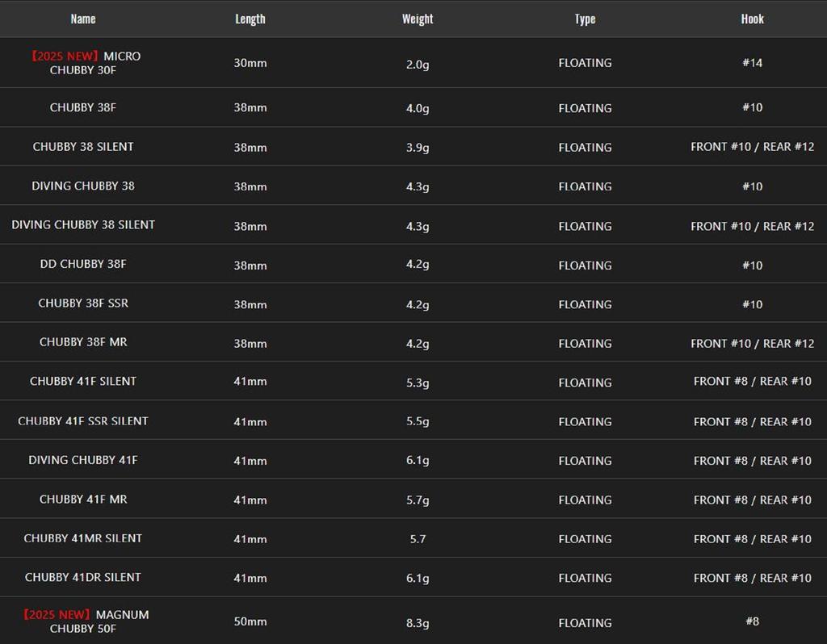This screenshot has width=827, height=644.
Task: Click the 2.0g weight value
Action: [418, 65]
